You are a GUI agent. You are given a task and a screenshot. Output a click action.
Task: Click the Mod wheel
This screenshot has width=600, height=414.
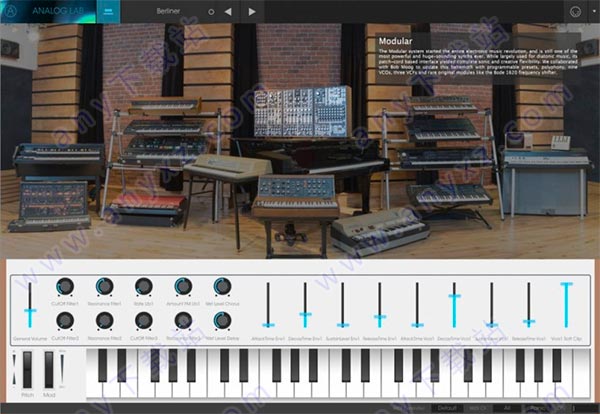(x=49, y=370)
